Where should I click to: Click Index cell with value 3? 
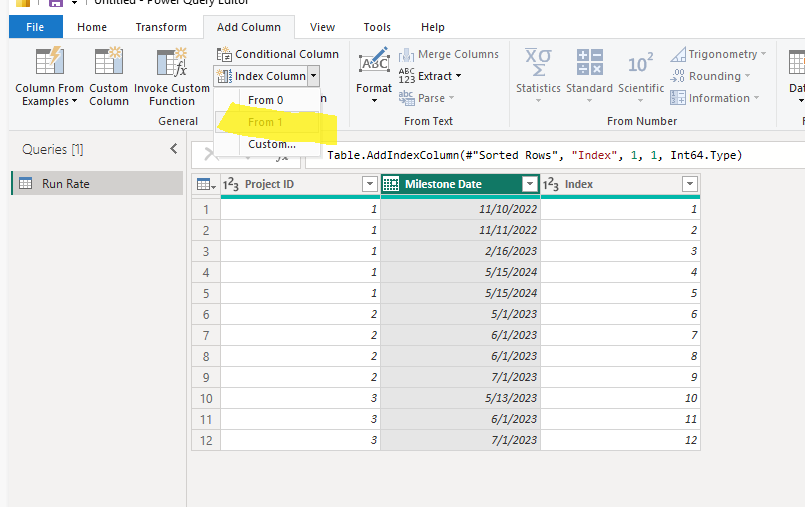point(621,251)
